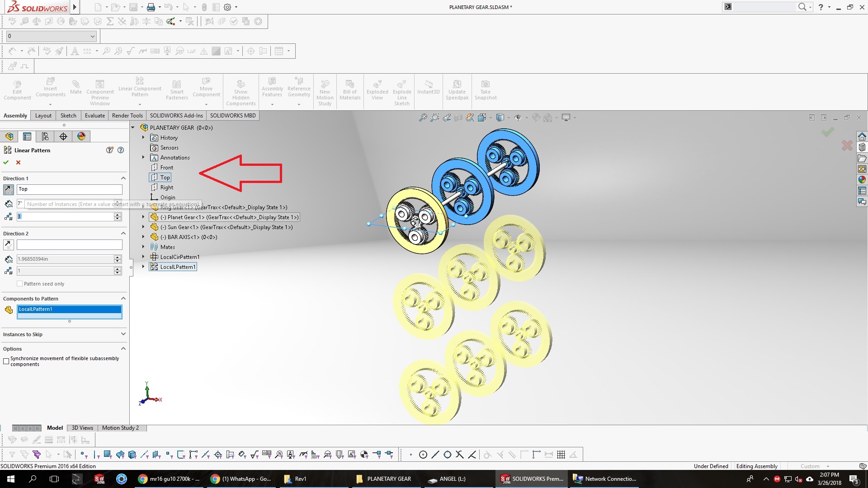The height and width of the screenshot is (488, 868).
Task: Increment the Direction 1 instance count
Action: pyautogui.click(x=118, y=215)
